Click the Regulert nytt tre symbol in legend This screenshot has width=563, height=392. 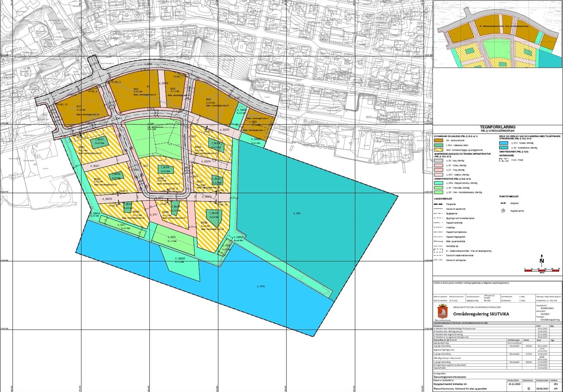(x=504, y=211)
